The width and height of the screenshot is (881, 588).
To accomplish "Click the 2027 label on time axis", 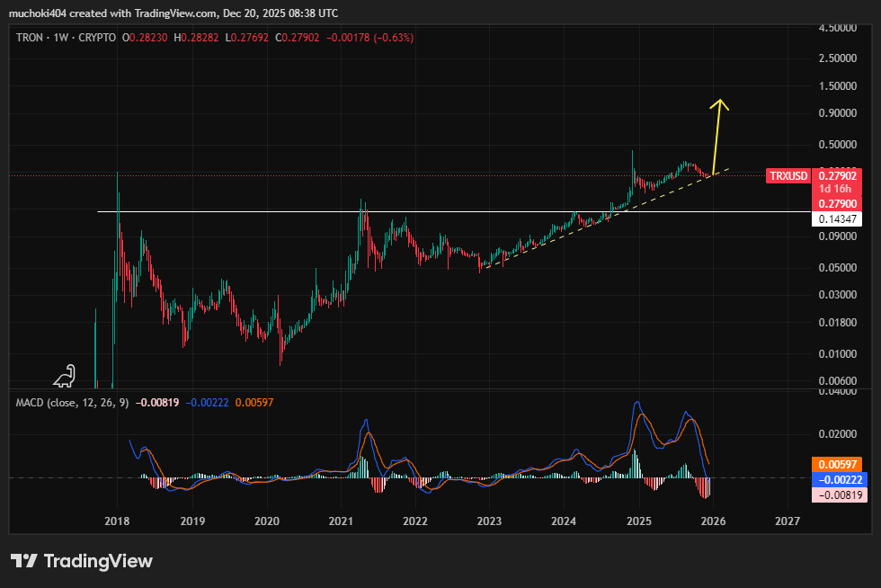I will [788, 521].
